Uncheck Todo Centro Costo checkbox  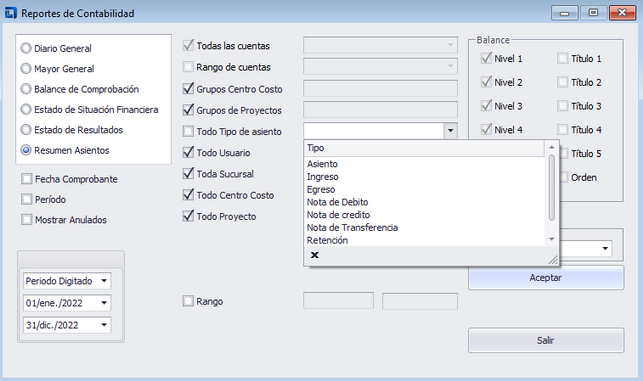click(x=188, y=195)
